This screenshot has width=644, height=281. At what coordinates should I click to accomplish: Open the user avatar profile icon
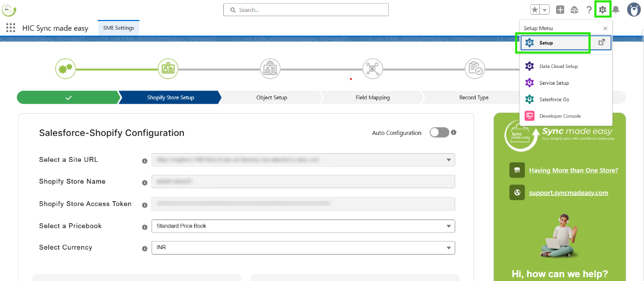tap(633, 10)
